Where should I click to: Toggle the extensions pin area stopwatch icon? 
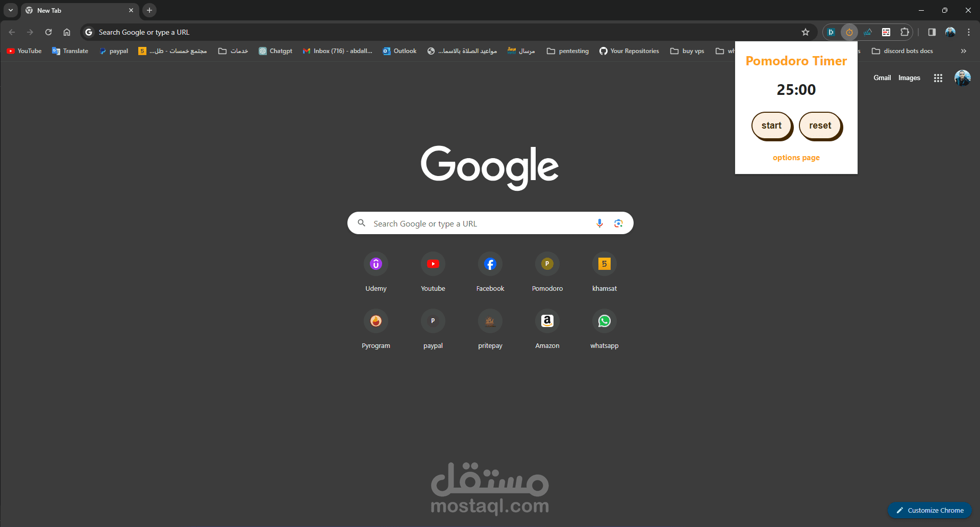[x=849, y=32]
